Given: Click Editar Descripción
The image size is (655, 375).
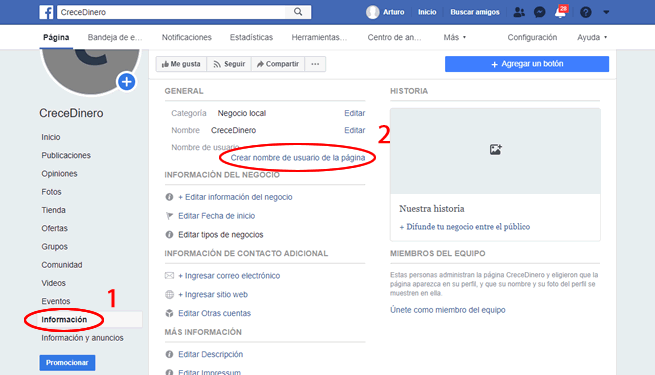Looking at the screenshot, I should pyautogui.click(x=210, y=354).
